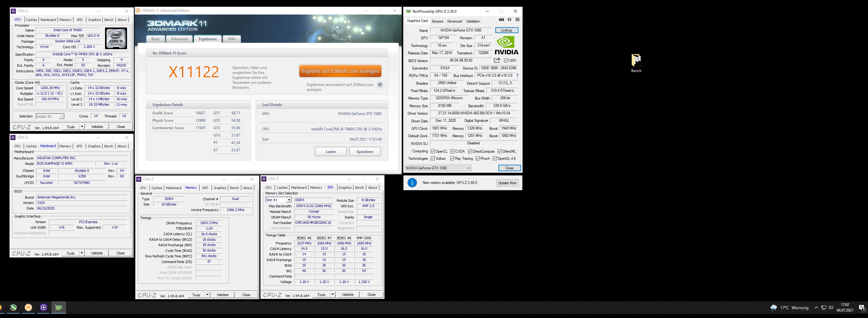
Task: Click the Intel Core i9 logo in CPU-Z
Action: tap(116, 38)
